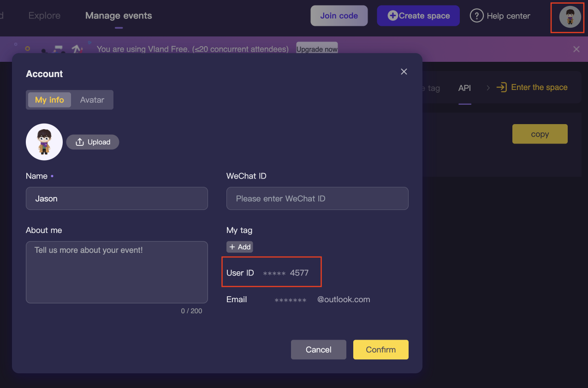Close the Account dialog with the X
Image resolution: width=588 pixels, height=388 pixels.
404,72
